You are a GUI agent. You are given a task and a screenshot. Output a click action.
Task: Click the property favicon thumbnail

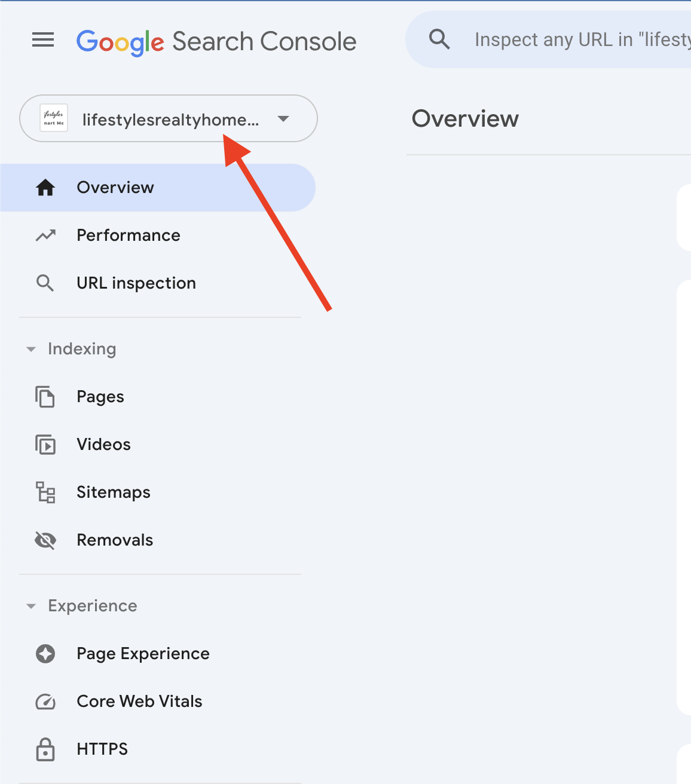coord(54,118)
